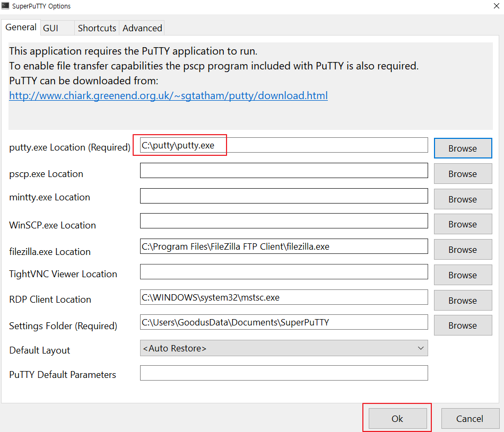Click the RDP Client Location field

(284, 297)
